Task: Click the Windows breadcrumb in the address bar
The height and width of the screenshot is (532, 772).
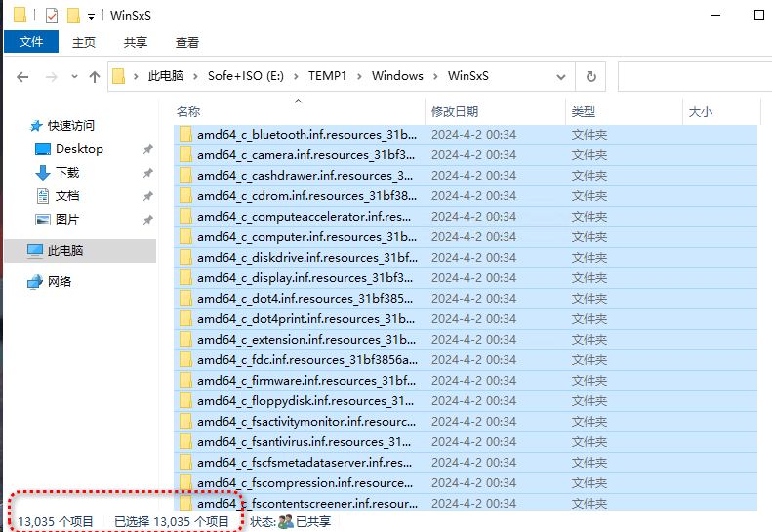Action: 397,76
